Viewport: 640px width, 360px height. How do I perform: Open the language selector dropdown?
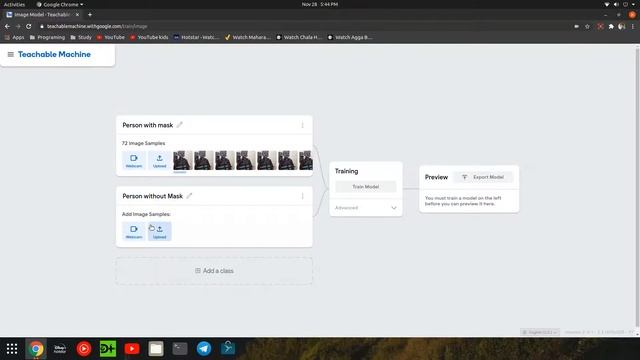point(540,332)
